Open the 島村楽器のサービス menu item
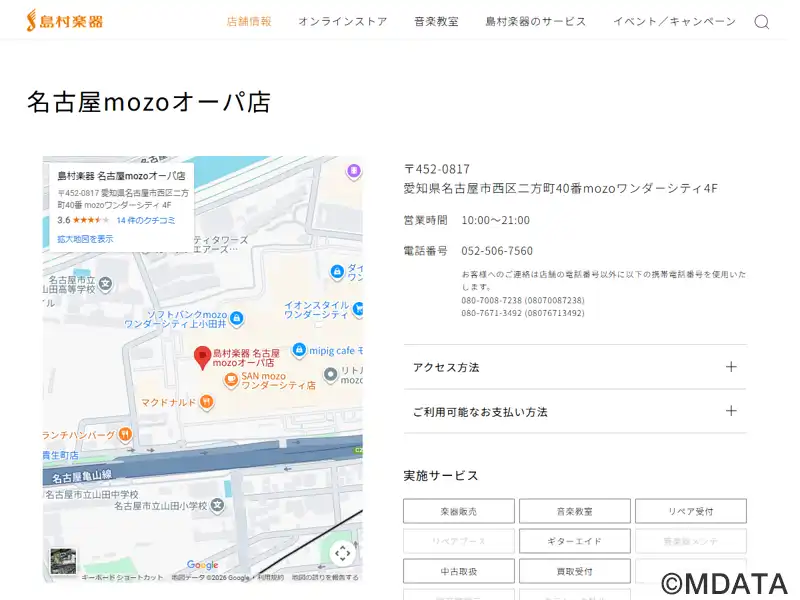The width and height of the screenshot is (800, 600). (536, 21)
